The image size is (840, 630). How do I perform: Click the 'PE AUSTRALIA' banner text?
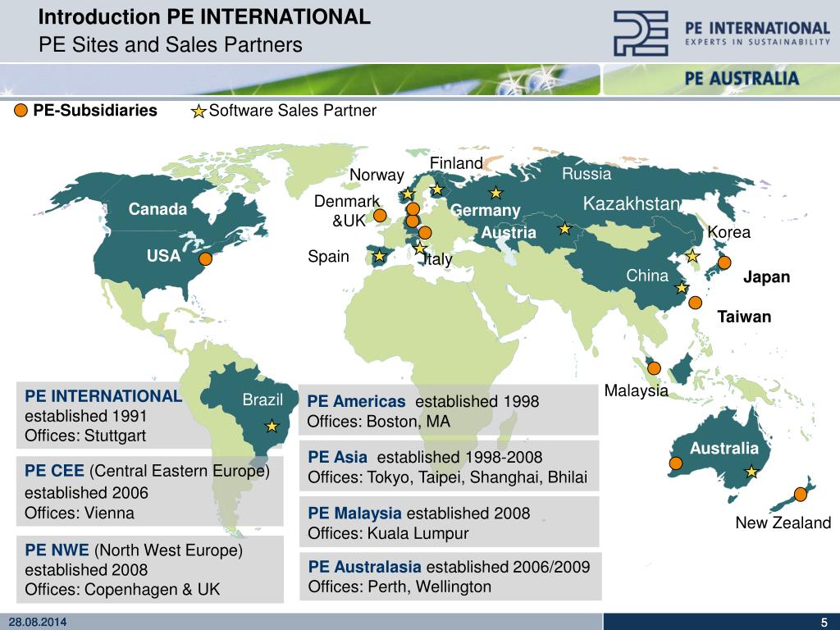click(742, 79)
